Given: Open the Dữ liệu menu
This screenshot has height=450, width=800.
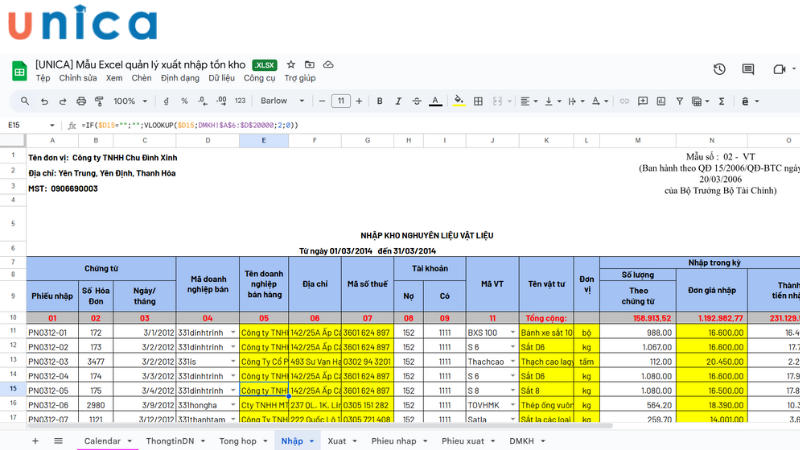Looking at the screenshot, I should click(221, 78).
